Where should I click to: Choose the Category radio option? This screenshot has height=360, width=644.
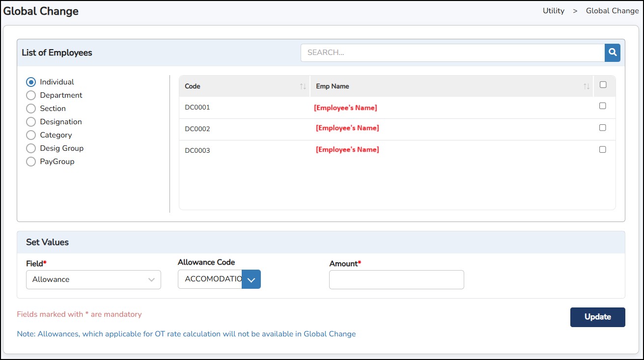coord(31,135)
